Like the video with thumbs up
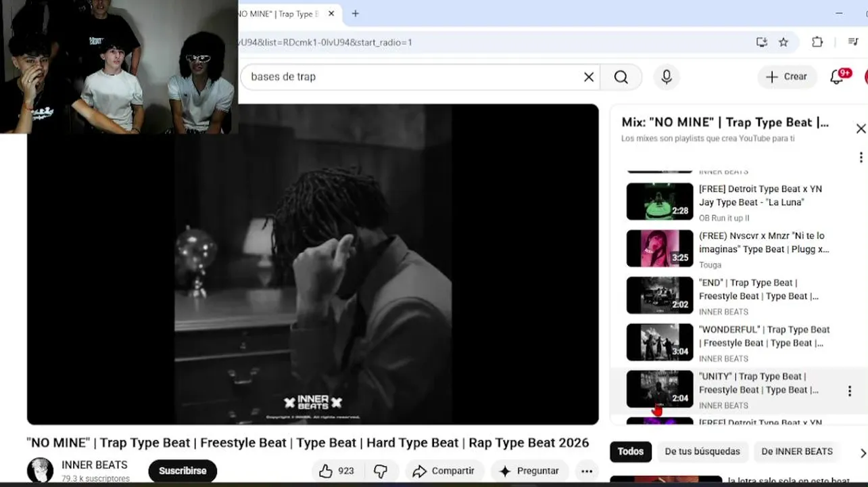The image size is (868, 487). click(337, 471)
